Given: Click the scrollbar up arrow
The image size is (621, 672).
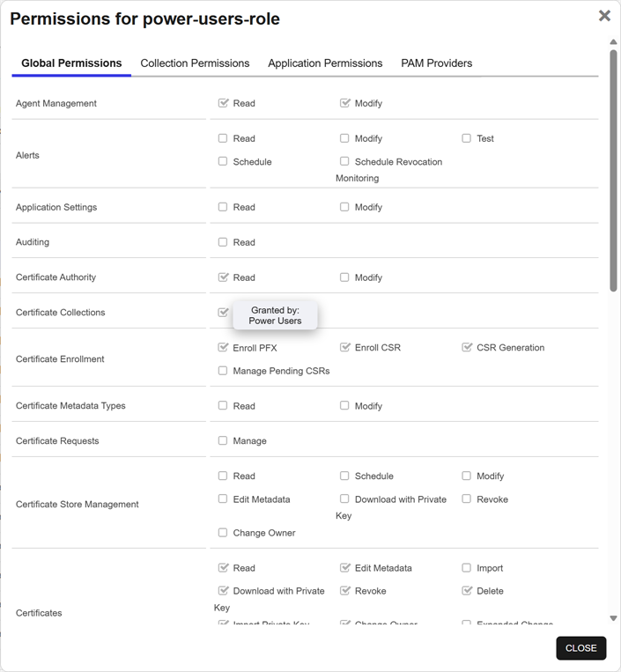Looking at the screenshot, I should click(x=613, y=42).
